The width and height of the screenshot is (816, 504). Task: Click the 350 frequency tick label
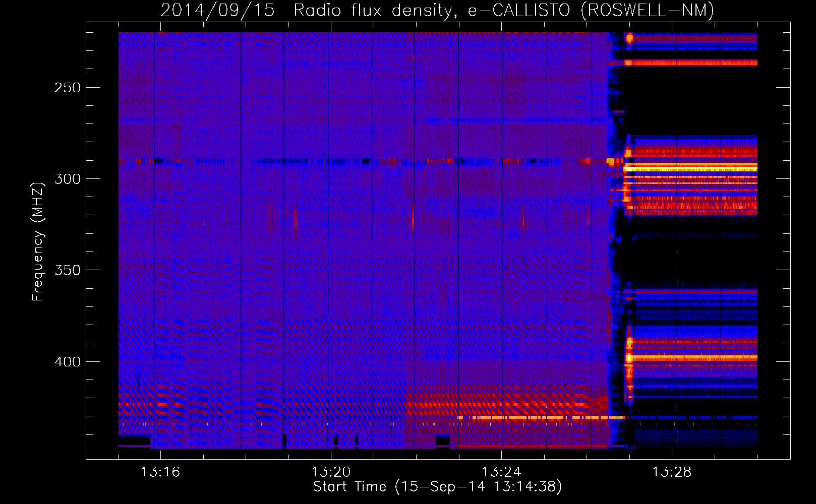(68, 270)
